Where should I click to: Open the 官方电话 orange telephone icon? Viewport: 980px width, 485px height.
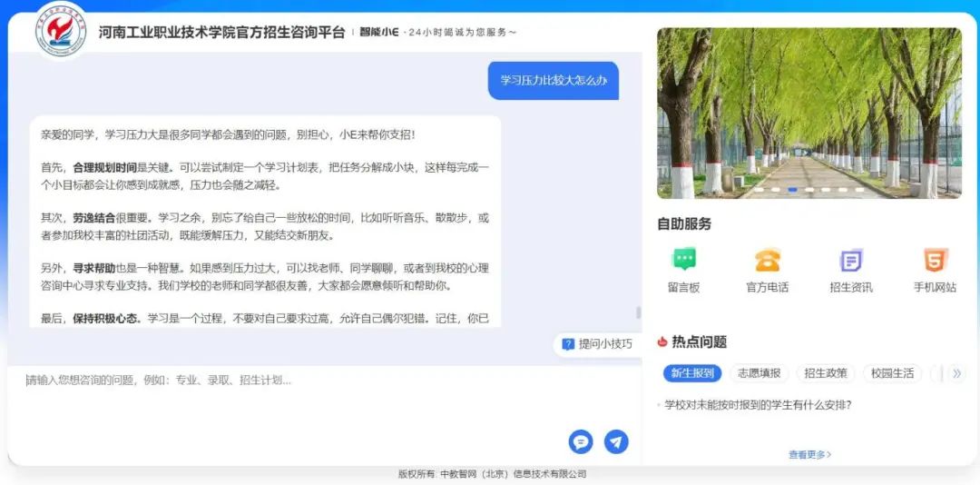767,261
